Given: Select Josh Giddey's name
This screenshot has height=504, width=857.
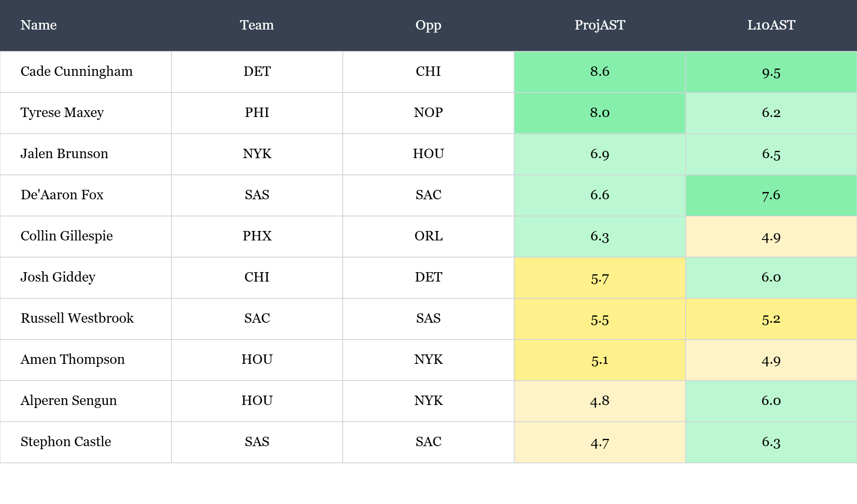Looking at the screenshot, I should coord(58,277).
